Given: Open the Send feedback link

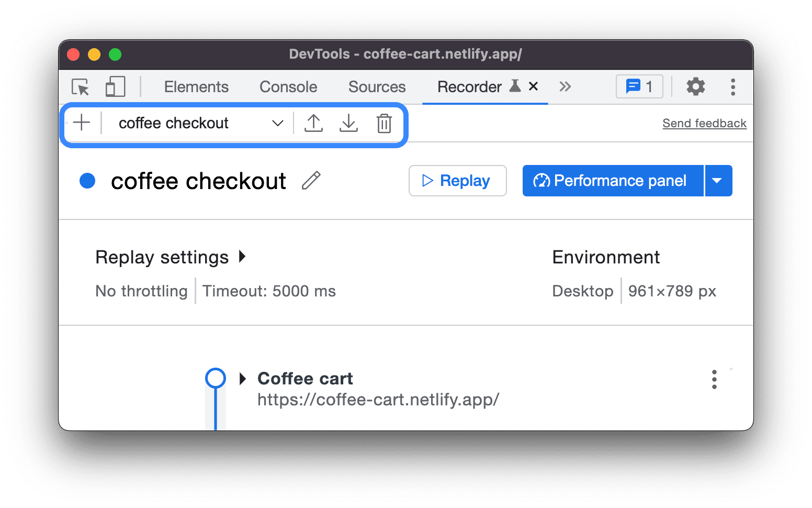Looking at the screenshot, I should point(704,123).
